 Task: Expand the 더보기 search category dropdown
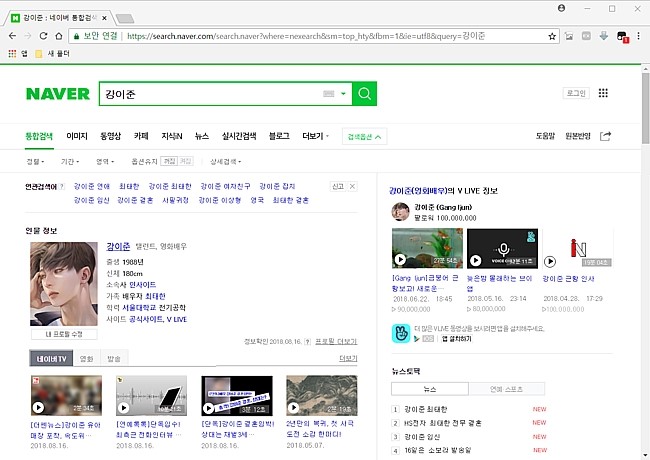pyautogui.click(x=315, y=136)
